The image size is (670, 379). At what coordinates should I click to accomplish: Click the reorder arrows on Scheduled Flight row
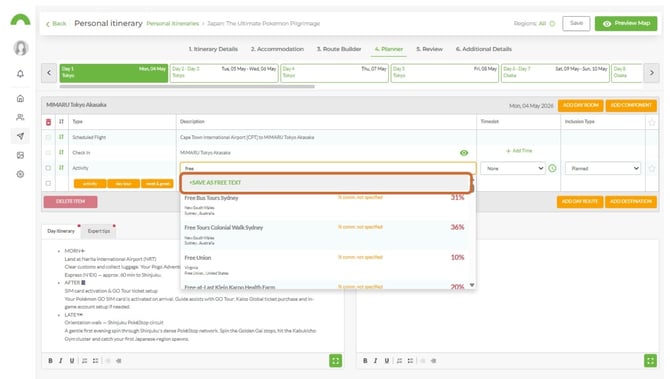(x=61, y=137)
